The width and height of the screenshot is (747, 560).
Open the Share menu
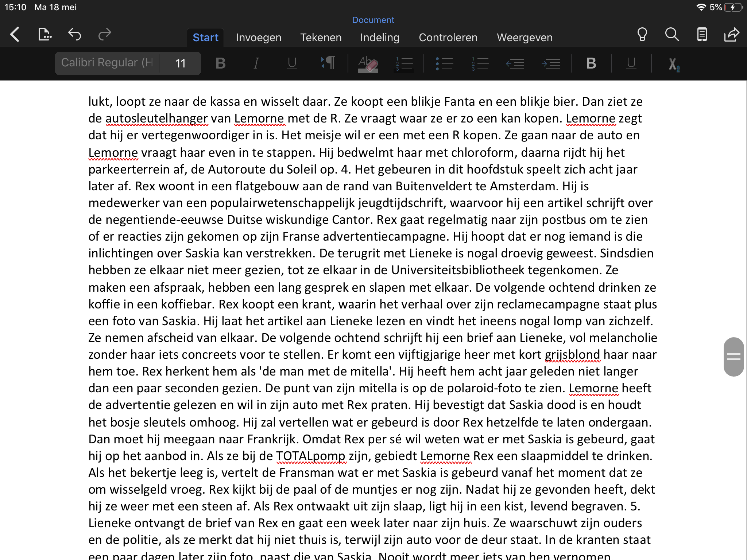coord(732,35)
